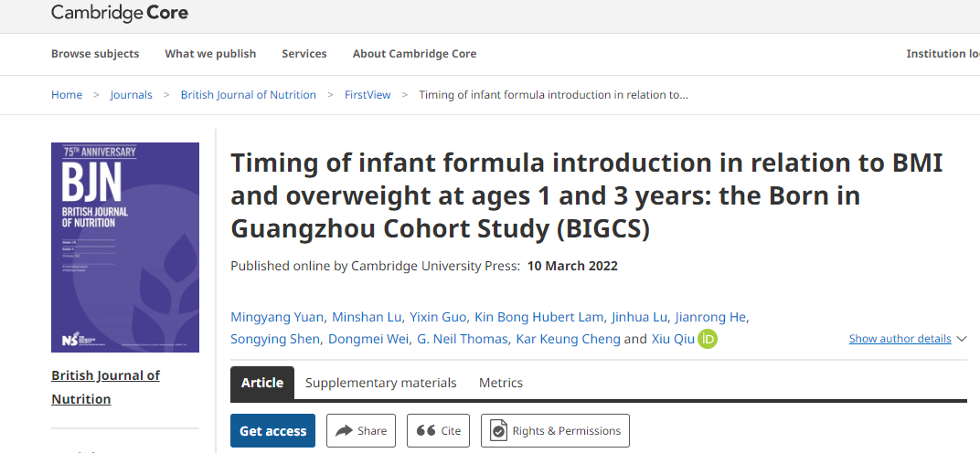
Task: Click the Rights & Permissions document icon
Action: click(498, 430)
